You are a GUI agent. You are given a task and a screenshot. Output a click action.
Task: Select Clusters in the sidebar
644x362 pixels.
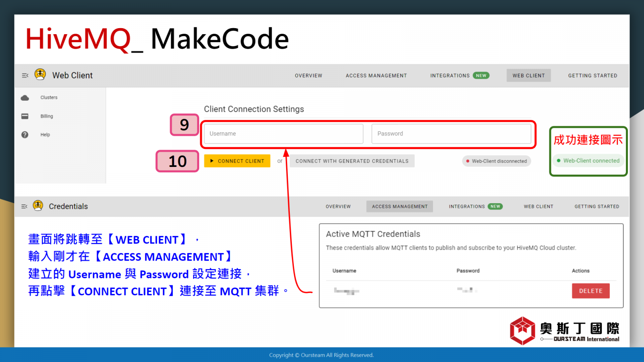pos(49,98)
